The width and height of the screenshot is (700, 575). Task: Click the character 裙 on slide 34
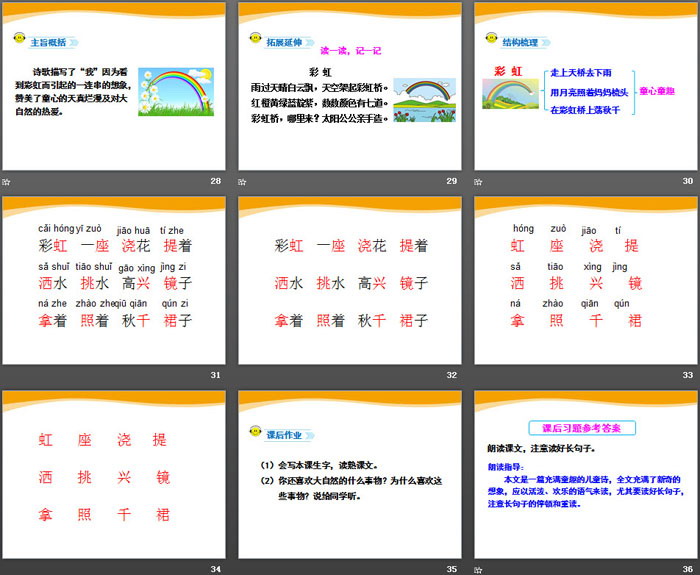163,515
